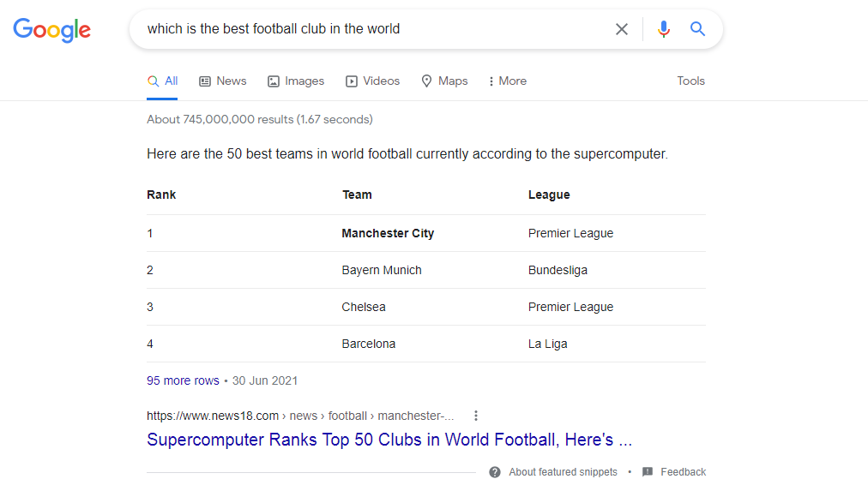868x497 pixels.
Task: Go to the Maps tab
Action: pyautogui.click(x=444, y=81)
